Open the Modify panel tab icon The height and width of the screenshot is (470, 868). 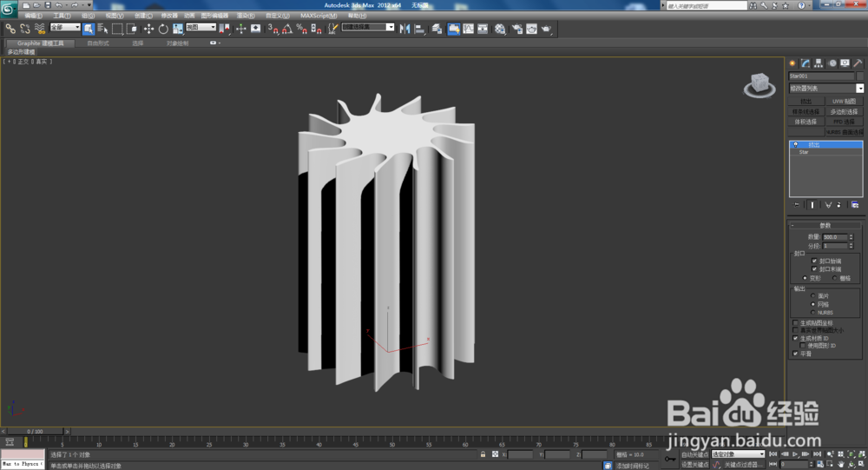(x=806, y=63)
